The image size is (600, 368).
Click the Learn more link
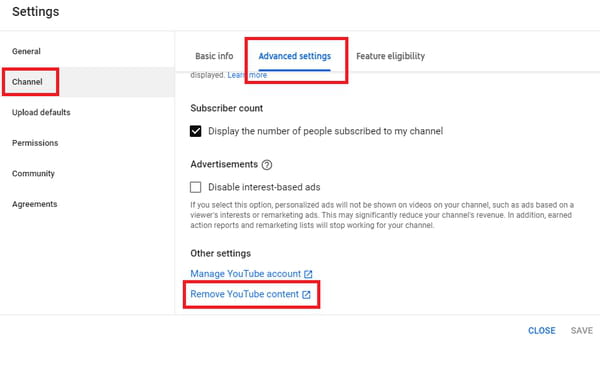tap(247, 75)
